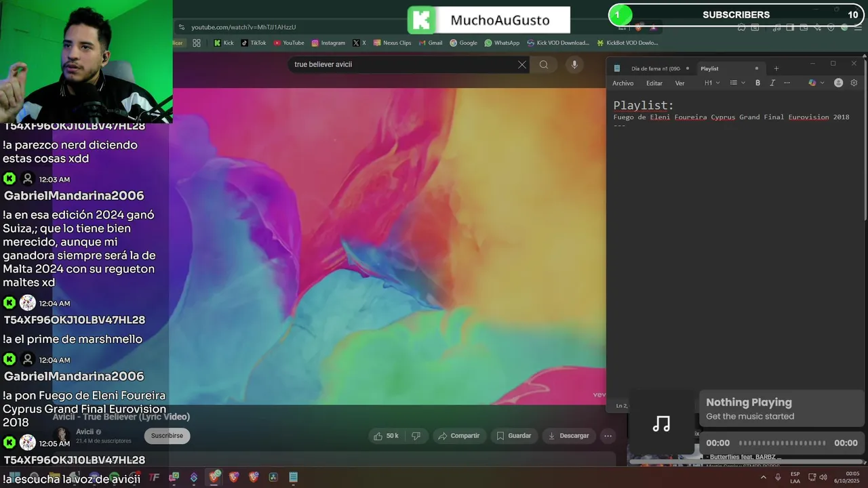Open WhatsApp bookmark
868x488 pixels.
pyautogui.click(x=502, y=43)
